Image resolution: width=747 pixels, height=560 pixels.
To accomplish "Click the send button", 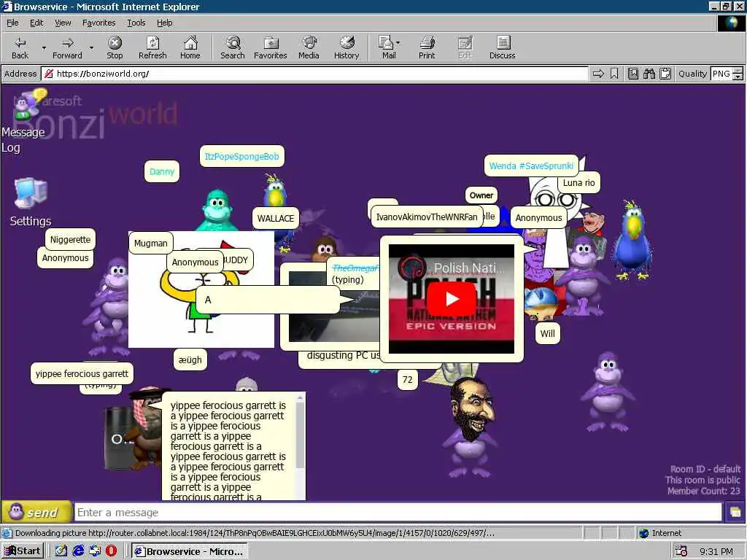I will click(x=36, y=513).
